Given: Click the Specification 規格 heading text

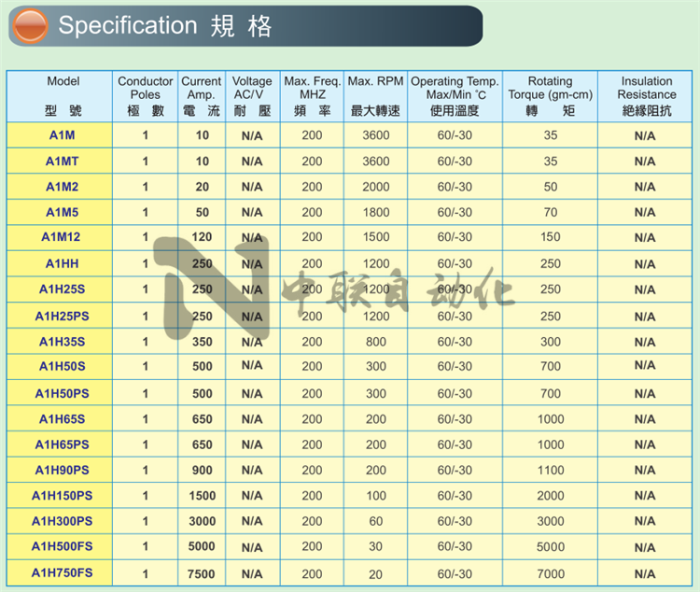Looking at the screenshot, I should pos(164,25).
